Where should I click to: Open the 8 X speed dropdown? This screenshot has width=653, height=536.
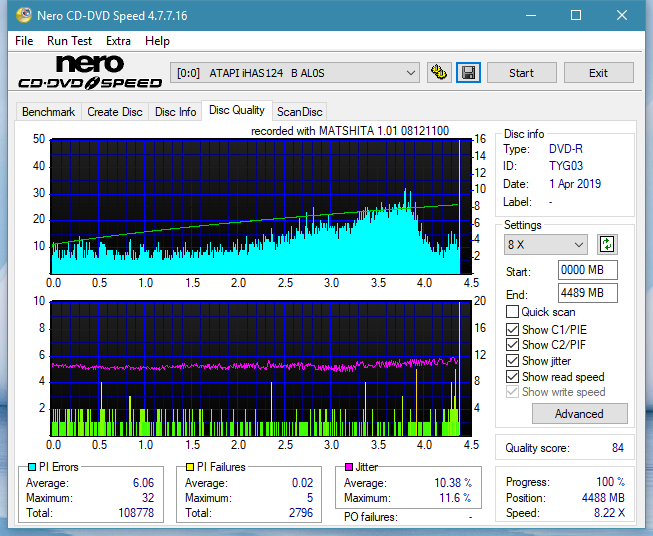[x=546, y=244]
